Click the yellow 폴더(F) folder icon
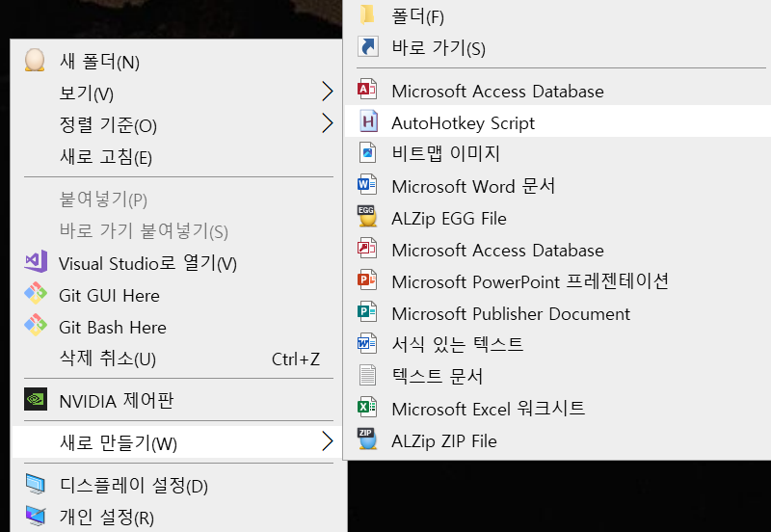This screenshot has width=771, height=532. click(367, 14)
